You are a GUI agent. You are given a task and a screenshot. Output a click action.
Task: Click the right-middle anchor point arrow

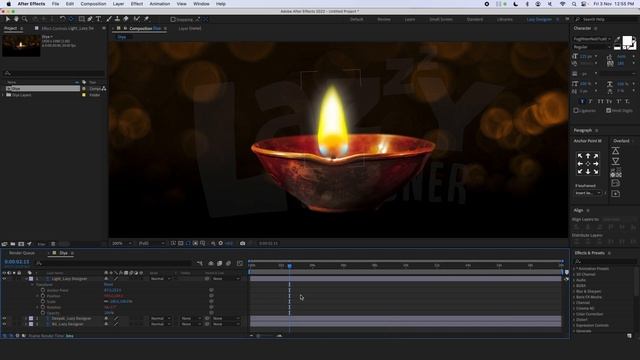click(596, 164)
